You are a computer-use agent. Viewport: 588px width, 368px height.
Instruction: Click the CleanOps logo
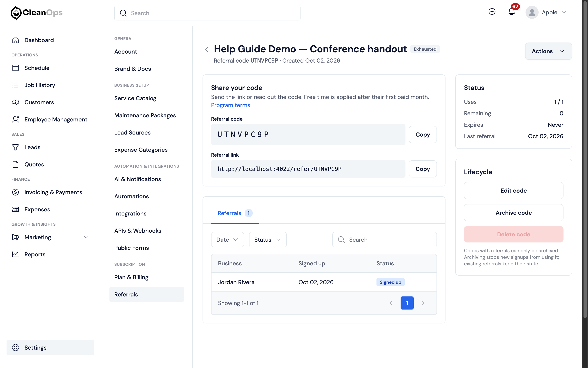tap(37, 13)
